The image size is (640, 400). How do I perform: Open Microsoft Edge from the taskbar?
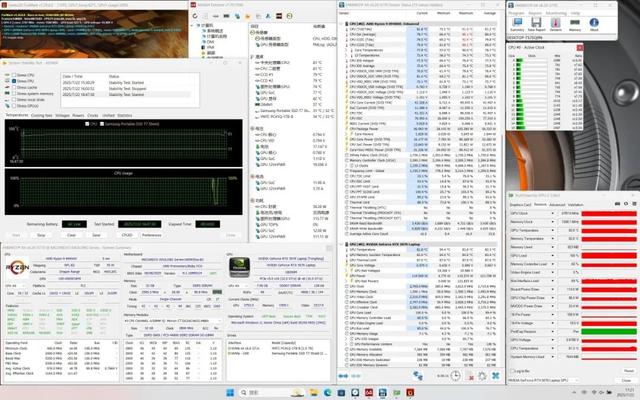pos(328,393)
